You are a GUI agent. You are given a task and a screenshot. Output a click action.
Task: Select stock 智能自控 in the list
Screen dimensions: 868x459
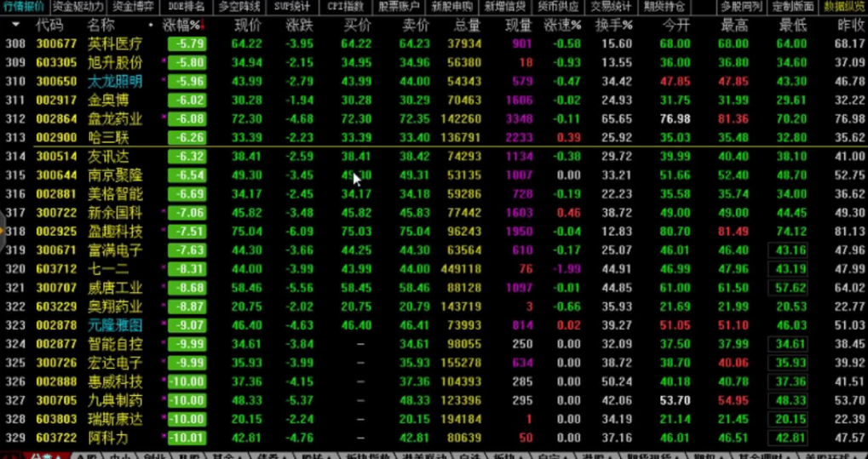[115, 344]
